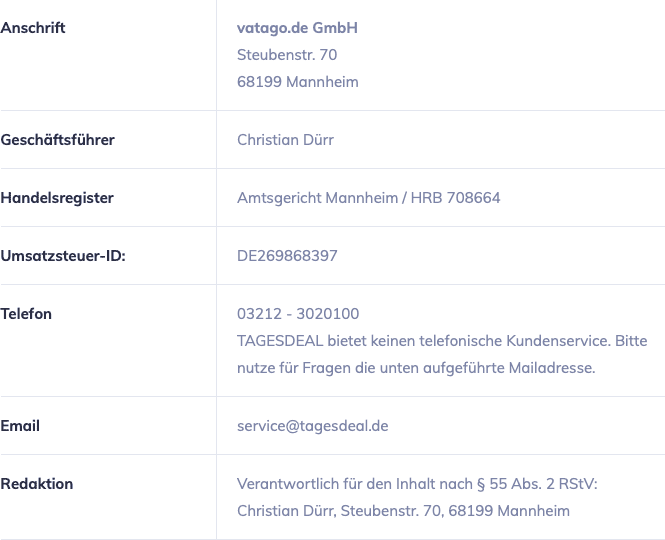Screen dimensions: 665x540
Task: Click the Handelsregister row label
Action: tap(57, 198)
